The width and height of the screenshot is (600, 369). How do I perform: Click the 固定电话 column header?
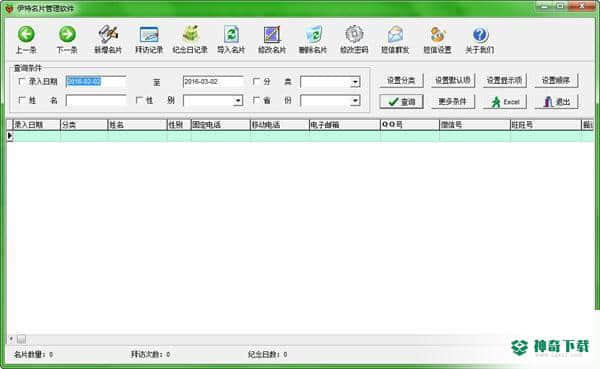(x=220, y=125)
